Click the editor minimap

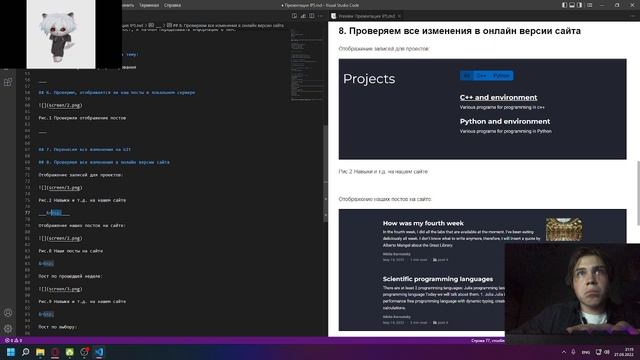307,65
